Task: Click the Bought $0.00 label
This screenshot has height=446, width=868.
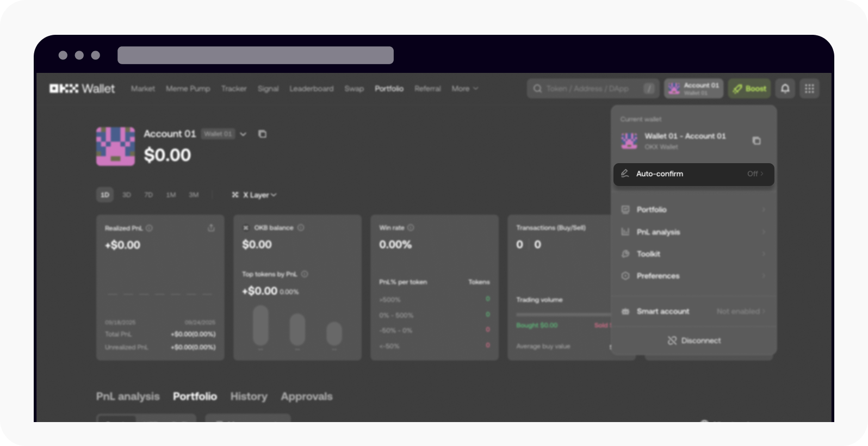Action: 537,325
